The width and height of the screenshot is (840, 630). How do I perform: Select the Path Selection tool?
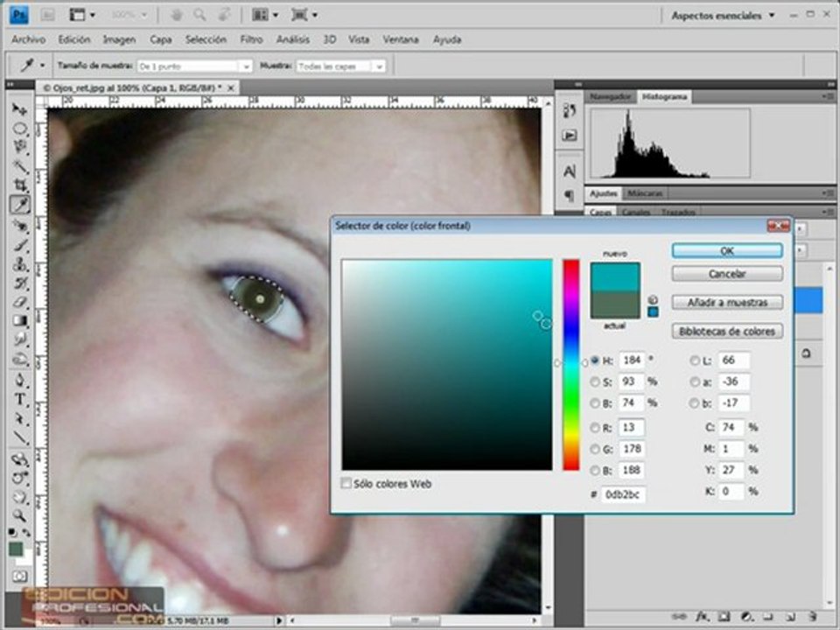pyautogui.click(x=20, y=418)
